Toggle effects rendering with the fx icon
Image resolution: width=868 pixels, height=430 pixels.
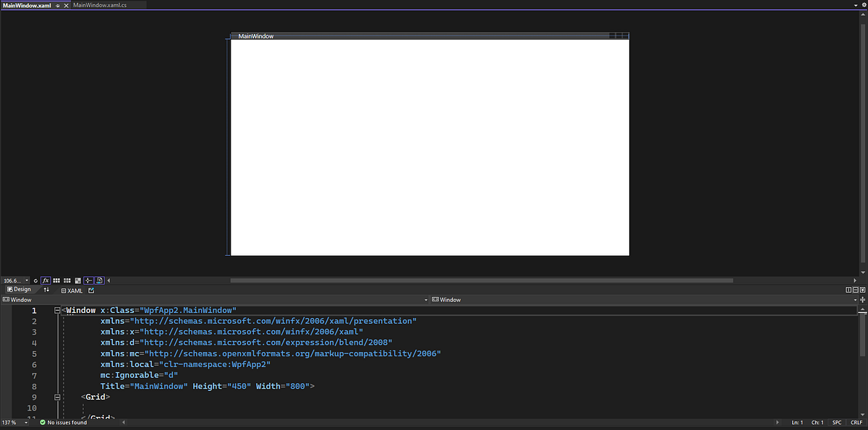coord(46,280)
